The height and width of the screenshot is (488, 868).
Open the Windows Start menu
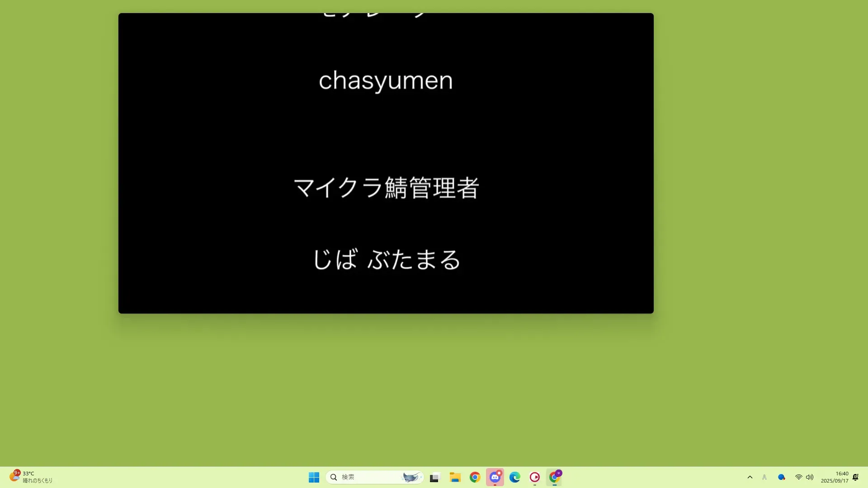tap(314, 477)
